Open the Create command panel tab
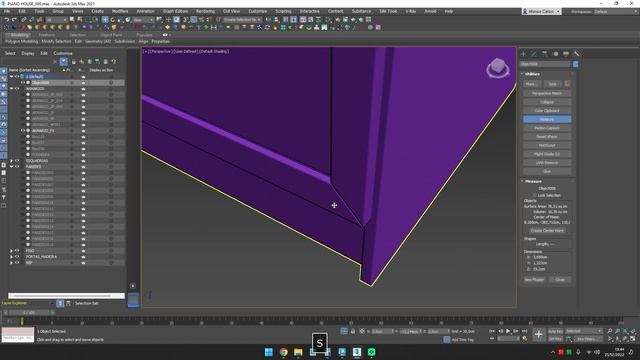This screenshot has width=640, height=360. tap(524, 54)
